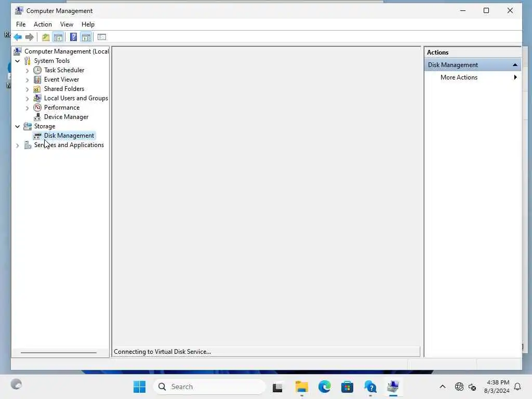Click the Disk Management drive icon
532x399 pixels.
(x=37, y=136)
